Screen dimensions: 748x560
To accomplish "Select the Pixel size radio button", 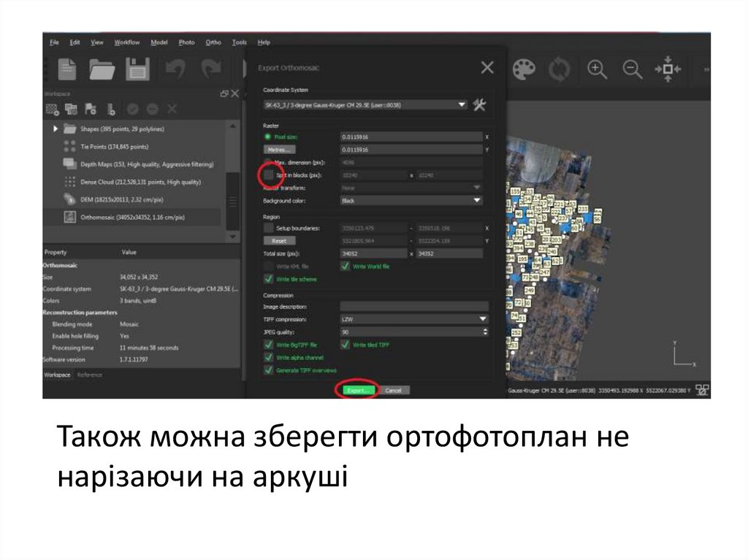I will coord(267,137).
